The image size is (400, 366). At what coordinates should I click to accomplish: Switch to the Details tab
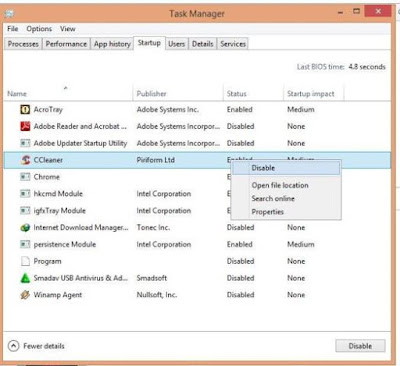[202, 44]
